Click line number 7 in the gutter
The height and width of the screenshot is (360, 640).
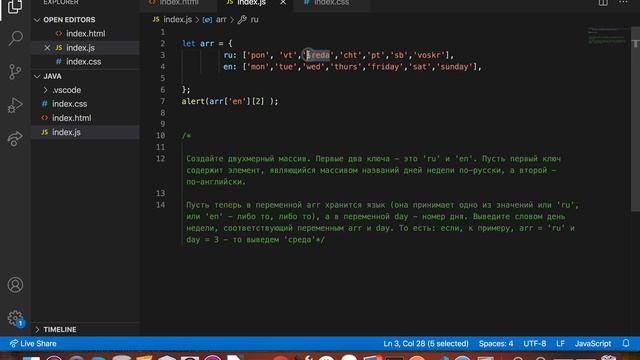point(163,101)
